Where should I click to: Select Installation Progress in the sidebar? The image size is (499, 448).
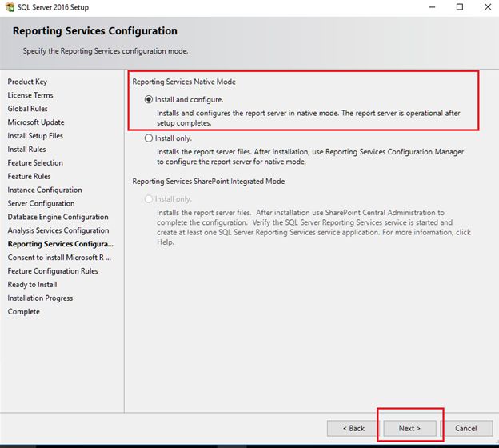[x=40, y=298]
